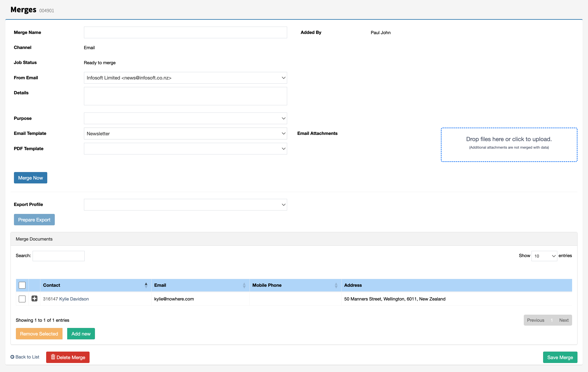This screenshot has width=588, height=372.
Task: Click Remove Selected button
Action: point(39,334)
